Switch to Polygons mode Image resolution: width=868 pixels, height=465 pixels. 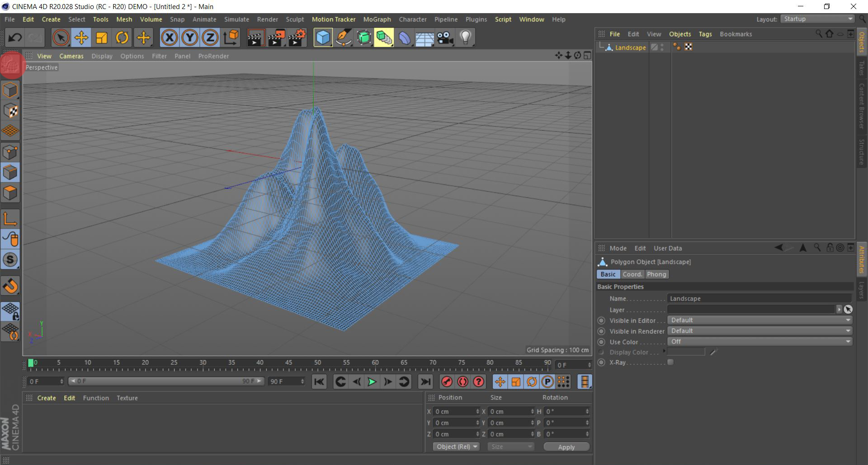(10, 193)
